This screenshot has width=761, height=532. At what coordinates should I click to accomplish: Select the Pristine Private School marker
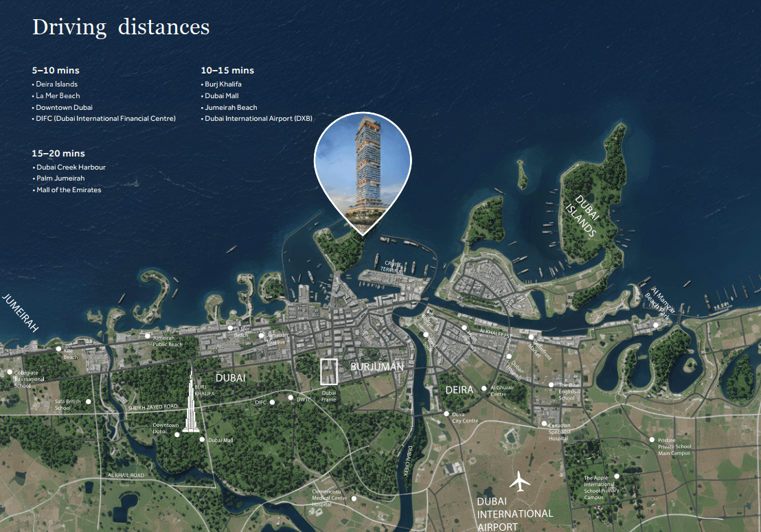click(652, 439)
